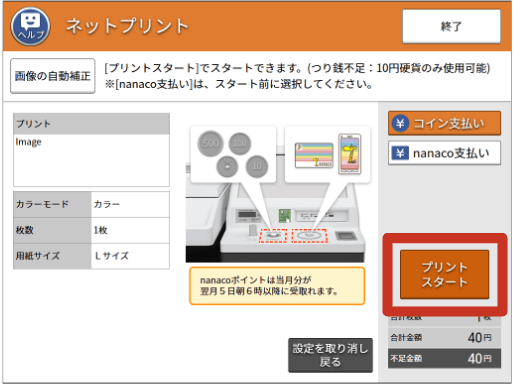Tap the 100 yen coin picture
This screenshot has height=384, width=514.
240,143
